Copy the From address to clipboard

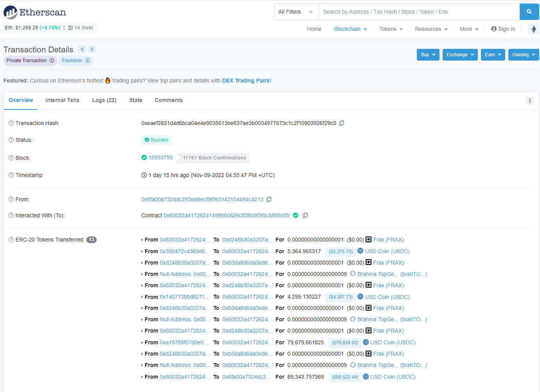click(x=269, y=199)
